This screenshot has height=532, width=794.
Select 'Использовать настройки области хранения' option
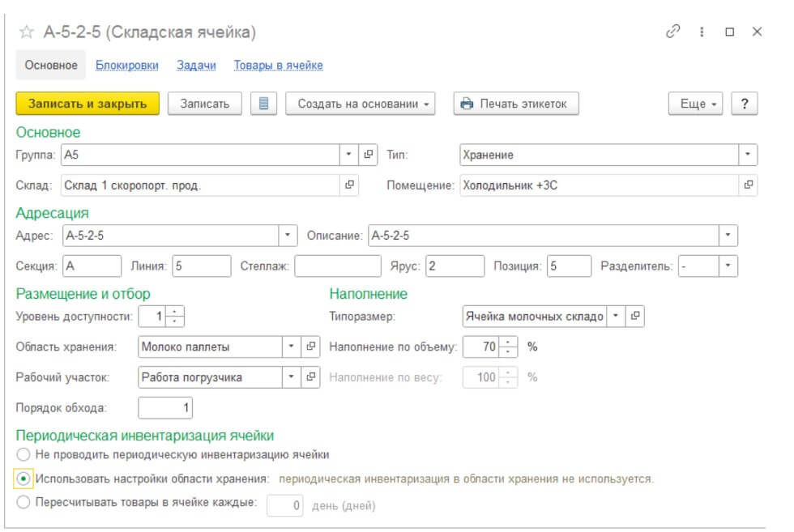point(23,479)
